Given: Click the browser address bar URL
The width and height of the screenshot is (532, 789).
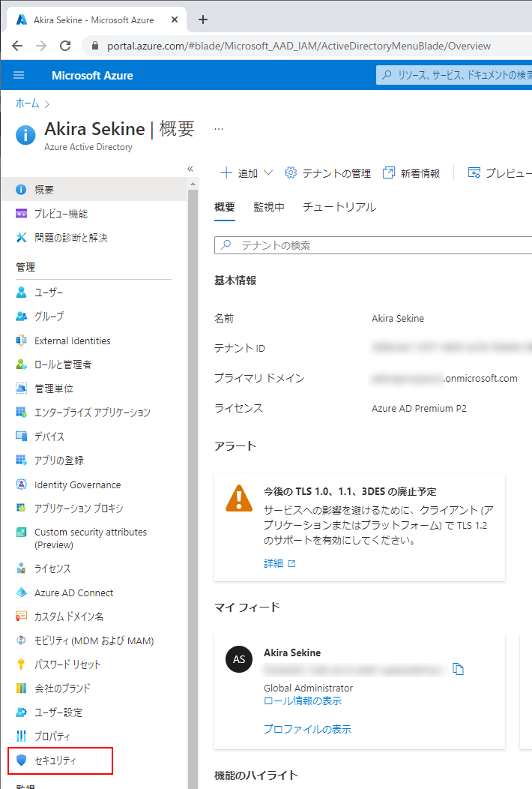Looking at the screenshot, I should [x=299, y=46].
